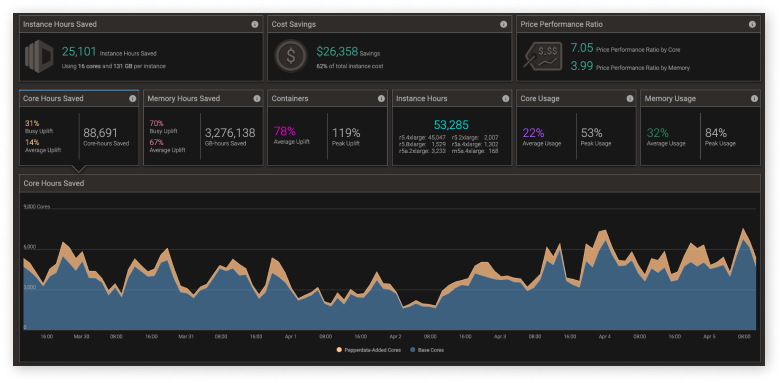Click the Apr 4 date on chart axis
The width and height of the screenshot is (782, 383).
(604, 337)
